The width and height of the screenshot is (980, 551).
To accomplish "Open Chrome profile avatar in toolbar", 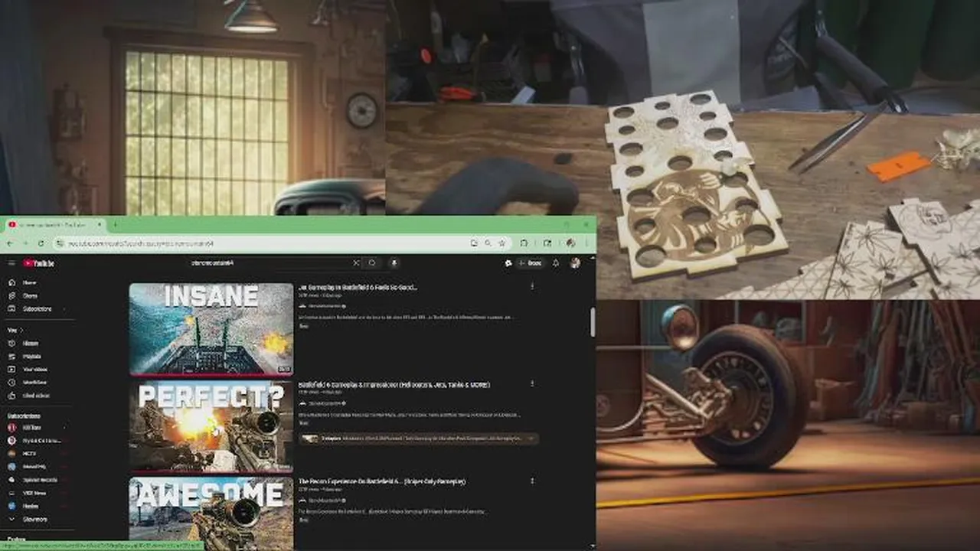I will coord(571,243).
